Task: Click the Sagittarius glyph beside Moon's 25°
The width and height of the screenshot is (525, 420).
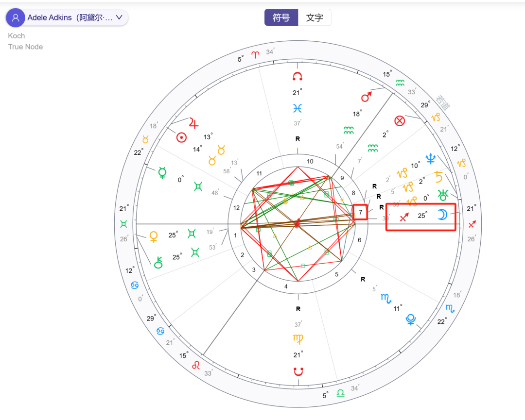Action: pyautogui.click(x=404, y=217)
